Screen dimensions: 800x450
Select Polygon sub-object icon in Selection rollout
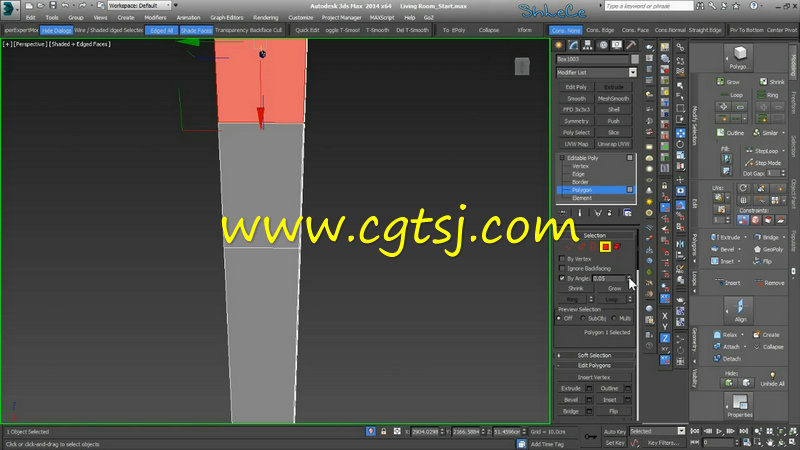pos(605,247)
